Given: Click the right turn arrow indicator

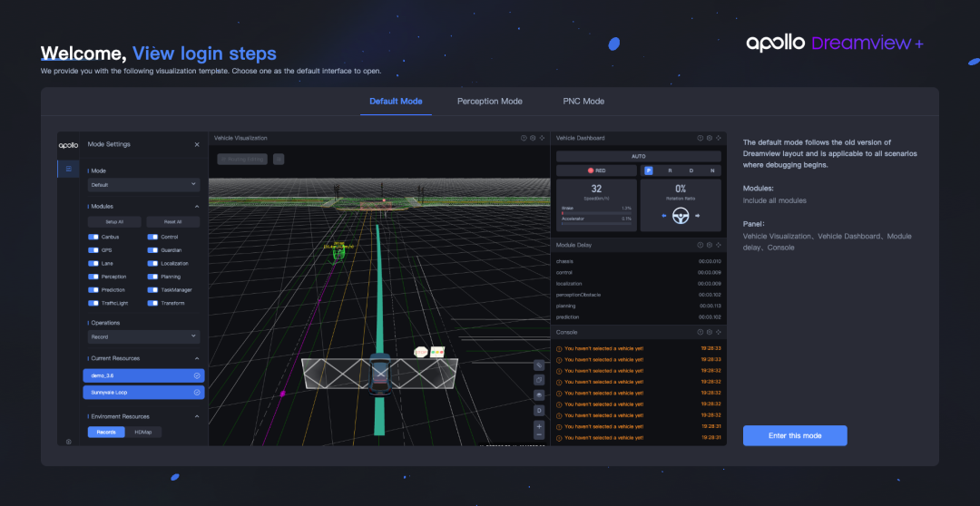Looking at the screenshot, I should [x=697, y=216].
